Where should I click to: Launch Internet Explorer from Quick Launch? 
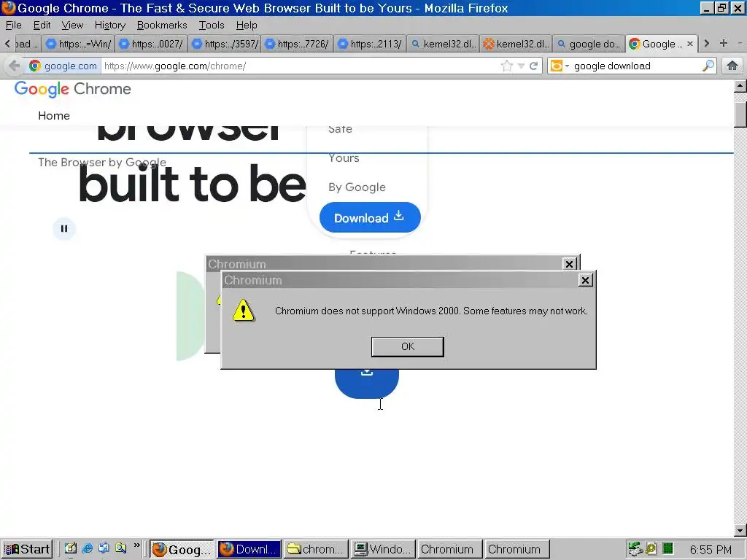[88, 548]
